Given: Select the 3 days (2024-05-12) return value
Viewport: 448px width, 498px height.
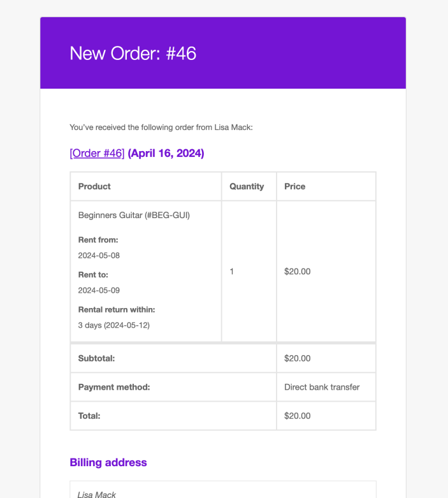Looking at the screenshot, I should pyautogui.click(x=113, y=325).
